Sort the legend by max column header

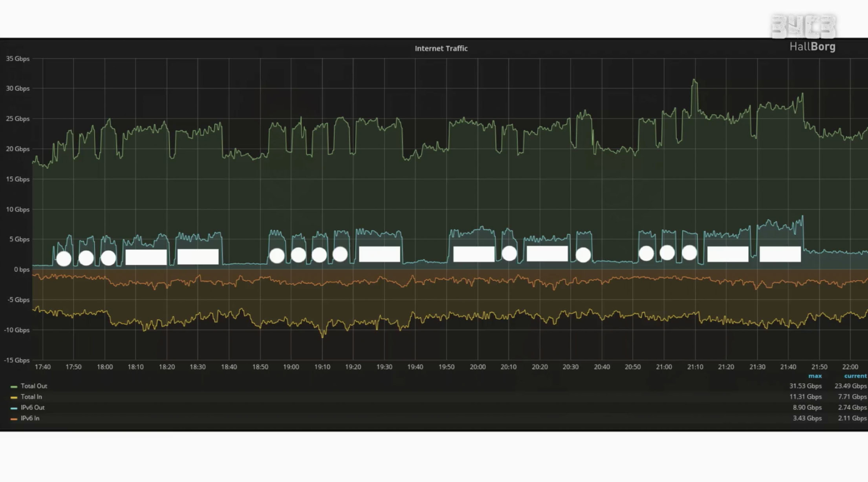[815, 376]
